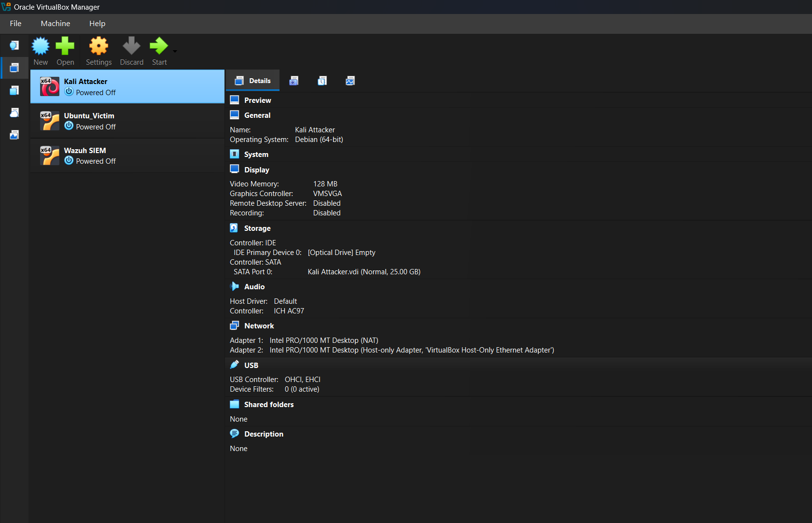Open the Snapshots camera tab
The height and width of the screenshot is (523, 812).
pos(294,81)
